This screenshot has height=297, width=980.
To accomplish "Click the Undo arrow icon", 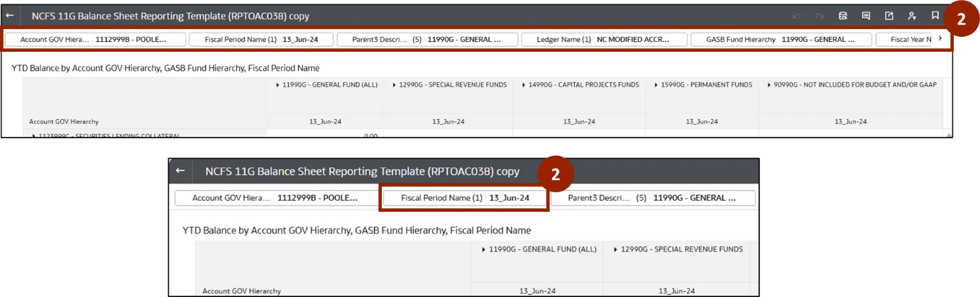I will point(797,16).
